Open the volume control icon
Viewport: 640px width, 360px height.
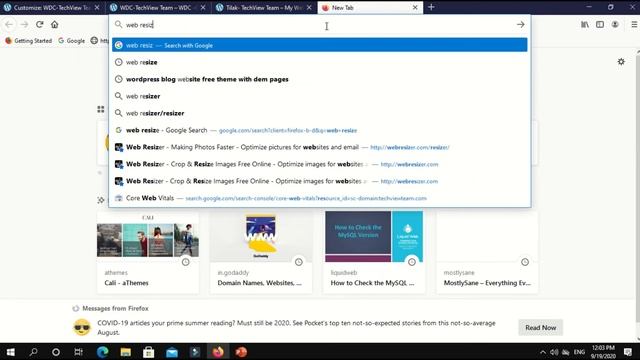click(554, 352)
